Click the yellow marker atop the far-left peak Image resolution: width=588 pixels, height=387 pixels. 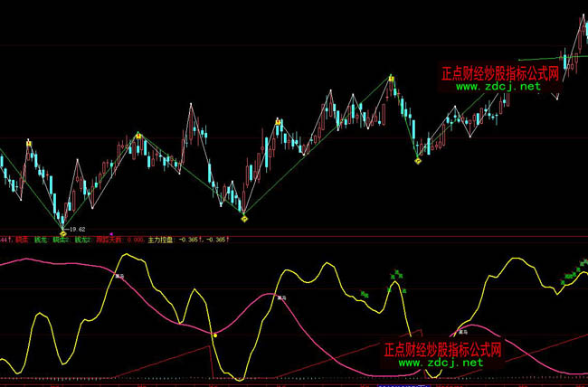29,143
